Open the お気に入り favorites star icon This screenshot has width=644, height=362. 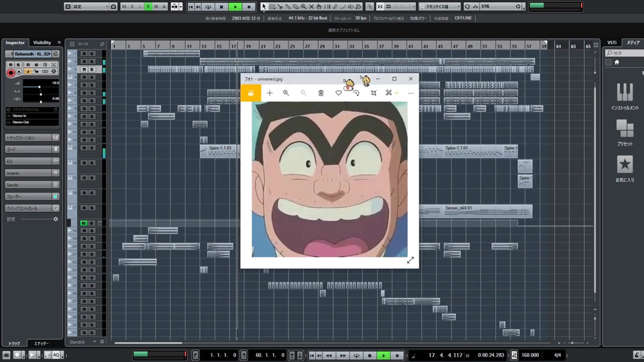625,164
